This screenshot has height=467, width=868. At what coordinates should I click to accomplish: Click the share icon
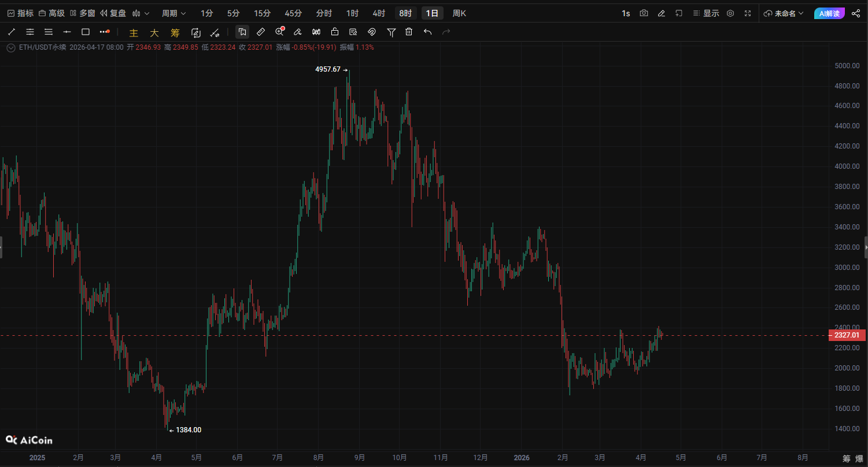[x=856, y=13]
